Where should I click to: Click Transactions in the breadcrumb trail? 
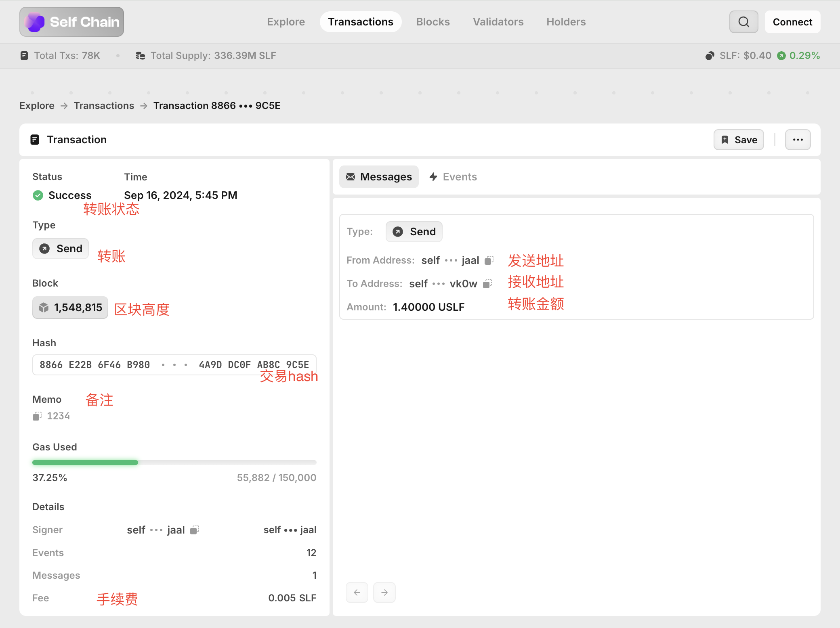(x=104, y=106)
